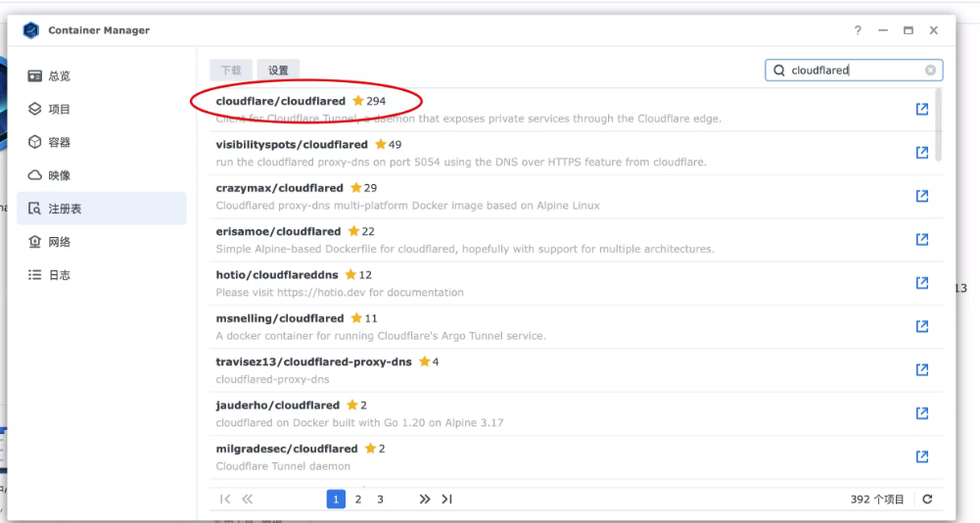Select the msnelling/cloudflared image row

click(576, 326)
